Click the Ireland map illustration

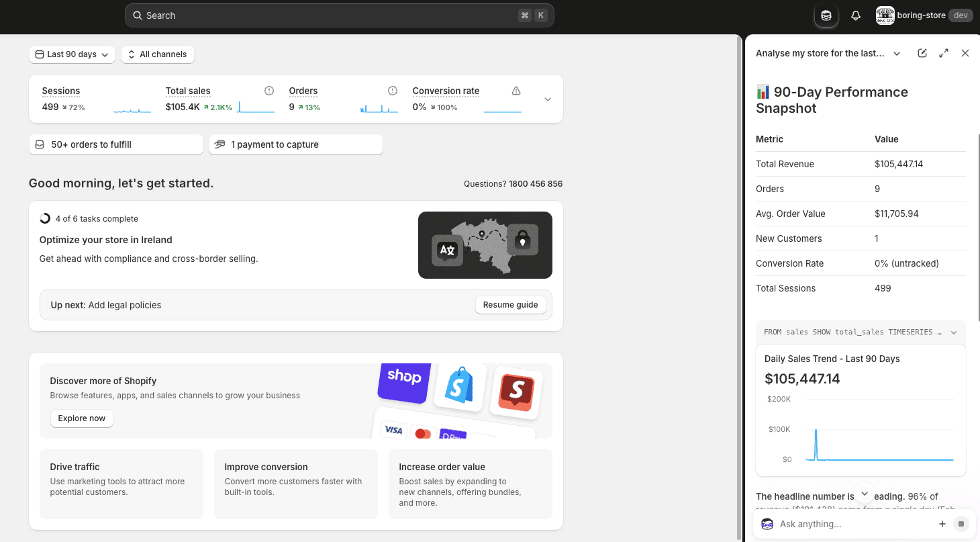coord(485,245)
